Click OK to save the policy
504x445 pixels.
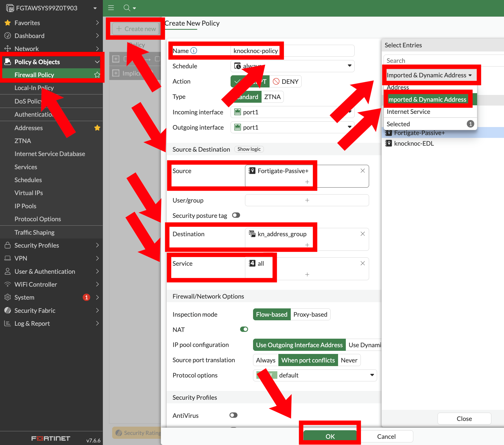tap(330, 436)
